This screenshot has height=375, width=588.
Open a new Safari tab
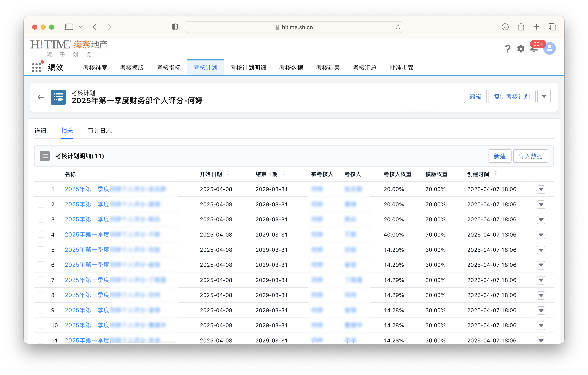[536, 27]
